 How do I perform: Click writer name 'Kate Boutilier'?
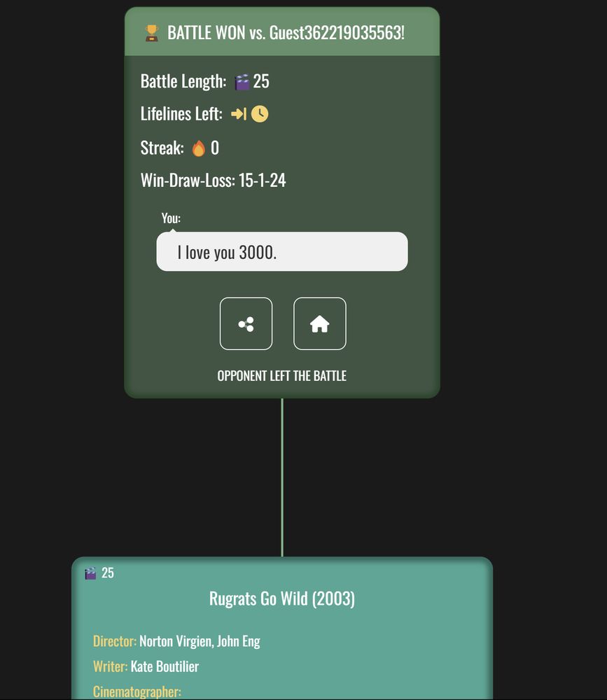click(x=165, y=666)
